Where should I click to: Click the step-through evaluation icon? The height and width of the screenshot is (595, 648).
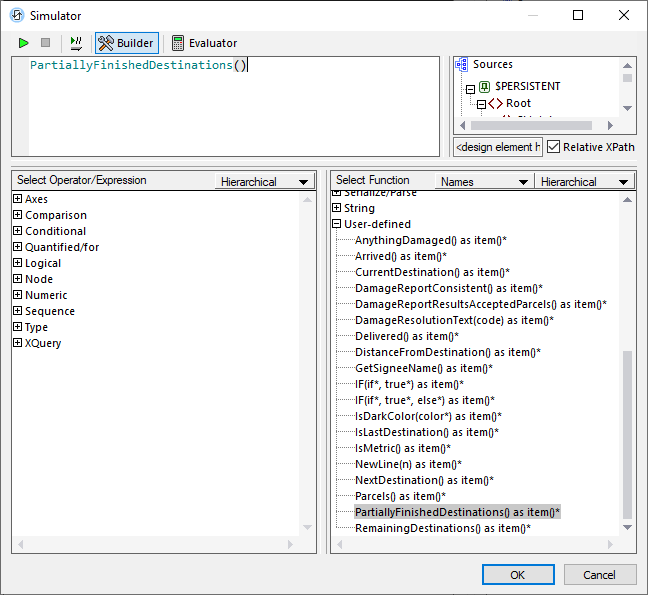click(76, 43)
